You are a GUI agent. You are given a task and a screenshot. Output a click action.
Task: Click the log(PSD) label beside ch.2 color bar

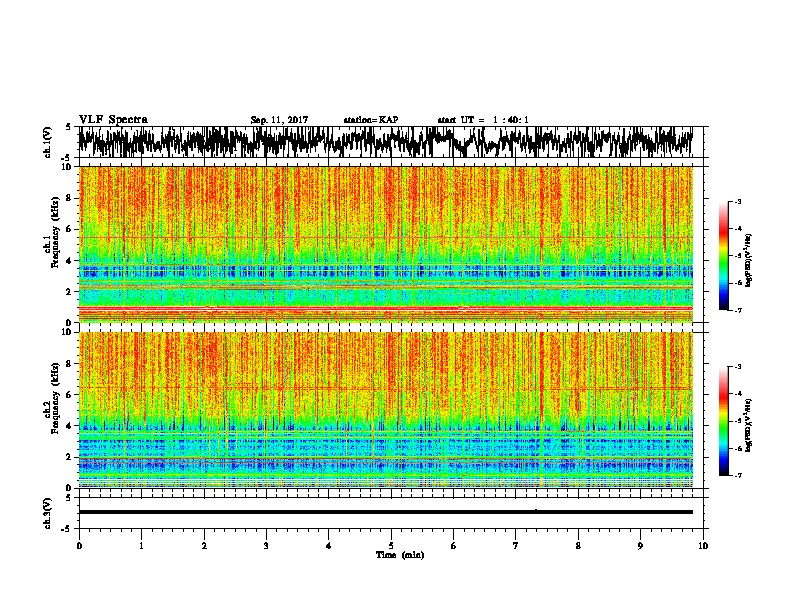[748, 425]
